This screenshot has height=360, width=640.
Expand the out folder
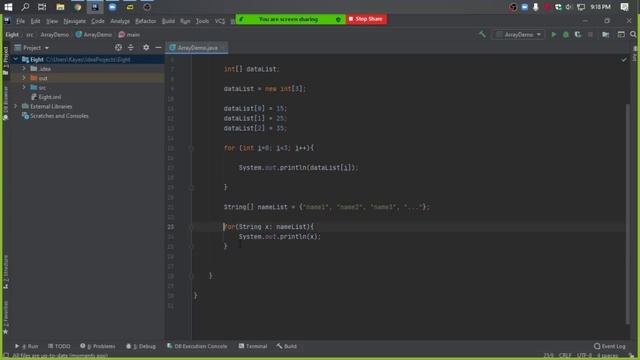pyautogui.click(x=24, y=78)
